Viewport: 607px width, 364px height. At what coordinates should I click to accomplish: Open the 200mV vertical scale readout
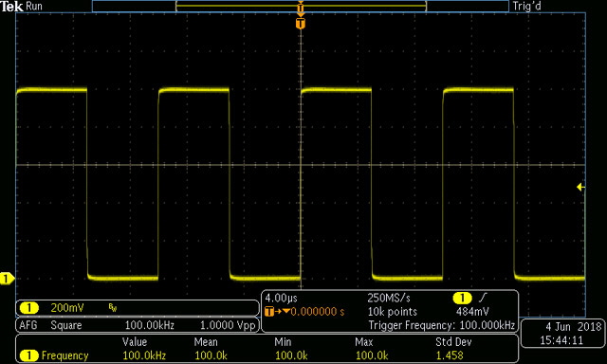[67, 308]
